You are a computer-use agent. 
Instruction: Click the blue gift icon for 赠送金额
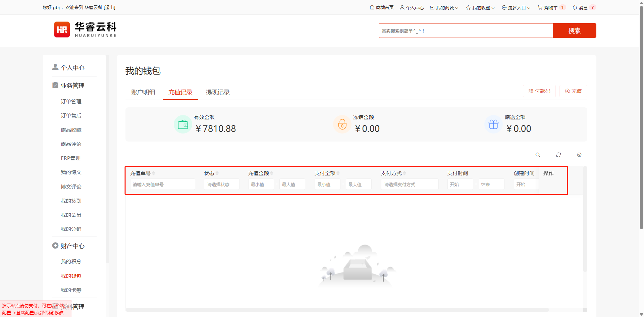coord(493,124)
